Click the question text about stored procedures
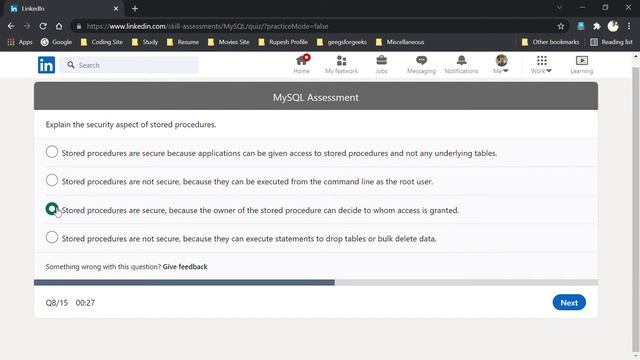640x360 pixels. [x=131, y=124]
